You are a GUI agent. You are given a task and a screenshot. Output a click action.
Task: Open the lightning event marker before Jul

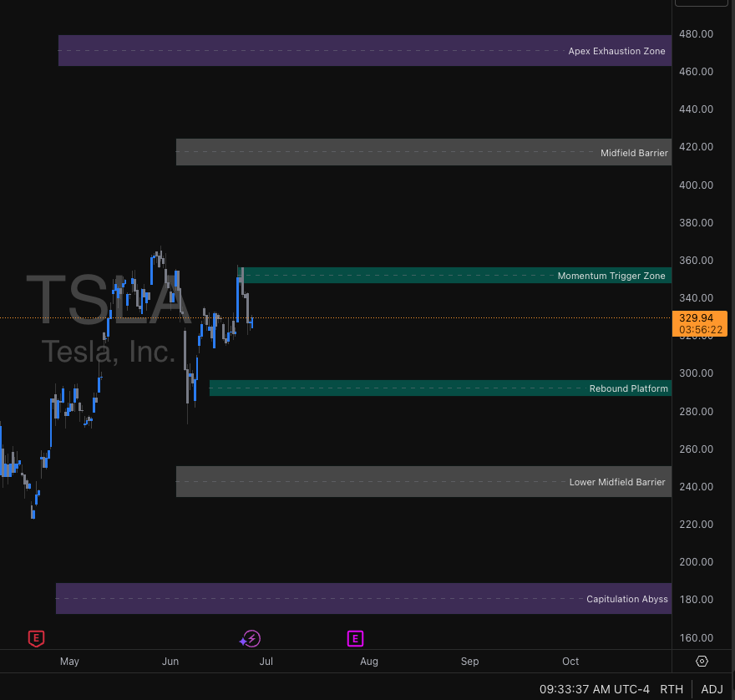(251, 638)
